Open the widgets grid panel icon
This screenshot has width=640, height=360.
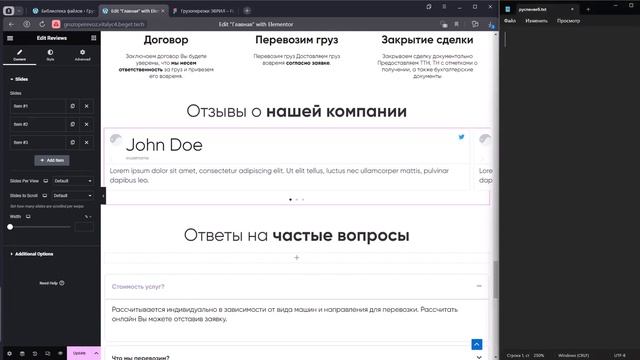click(93, 38)
